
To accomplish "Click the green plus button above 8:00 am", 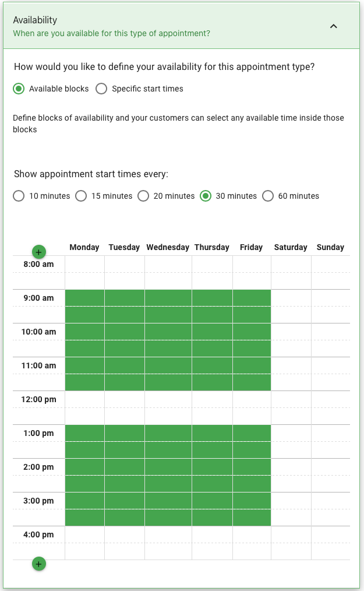I will [39, 252].
